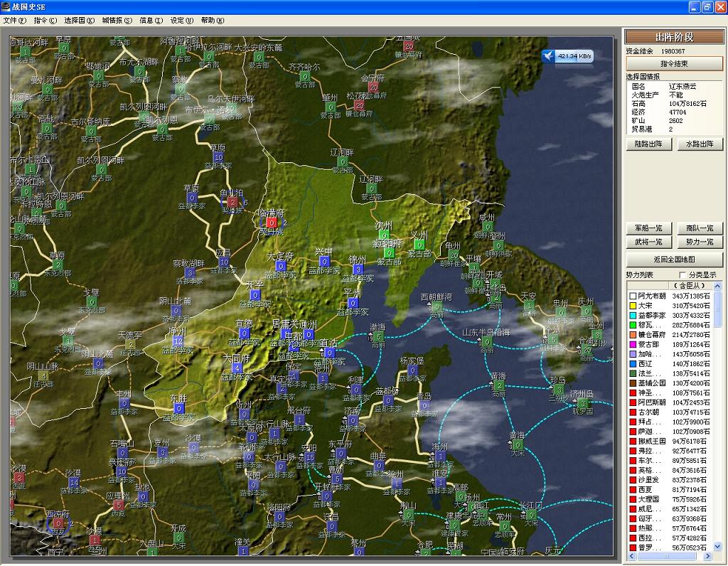Select the red 临潢府 city marker
The width and height of the screenshot is (728, 566).
point(272,223)
